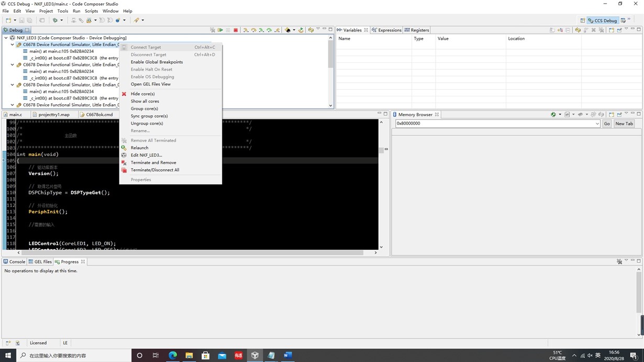The width and height of the screenshot is (644, 362).
Task: Click Relaunch in the context menu
Action: pyautogui.click(x=139, y=148)
